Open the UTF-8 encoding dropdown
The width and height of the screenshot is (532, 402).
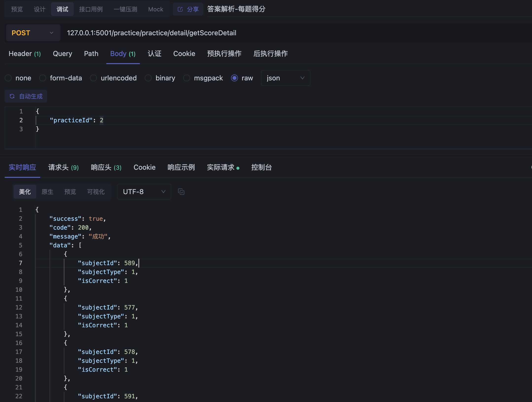pos(144,192)
